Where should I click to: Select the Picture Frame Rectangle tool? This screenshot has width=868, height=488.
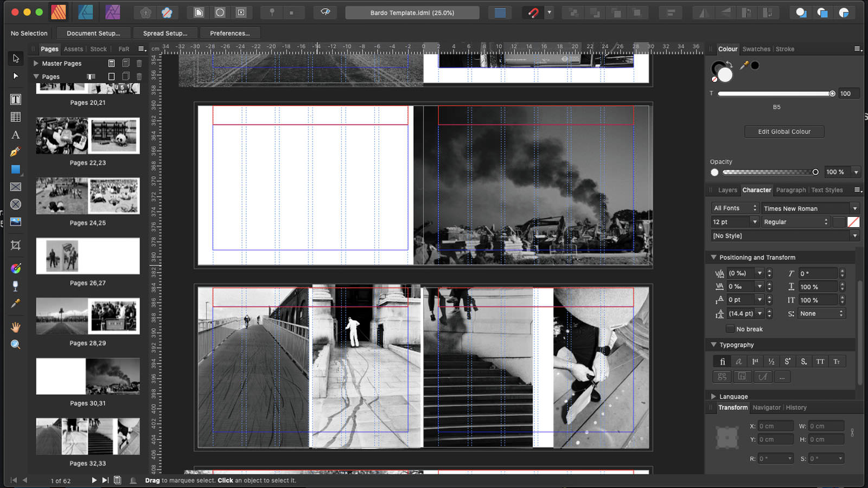pyautogui.click(x=16, y=187)
